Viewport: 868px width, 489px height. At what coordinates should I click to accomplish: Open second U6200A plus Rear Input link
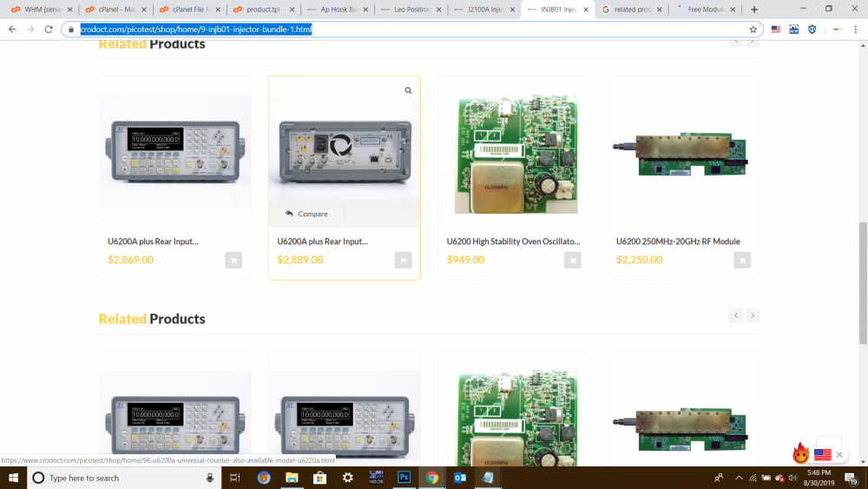(322, 241)
